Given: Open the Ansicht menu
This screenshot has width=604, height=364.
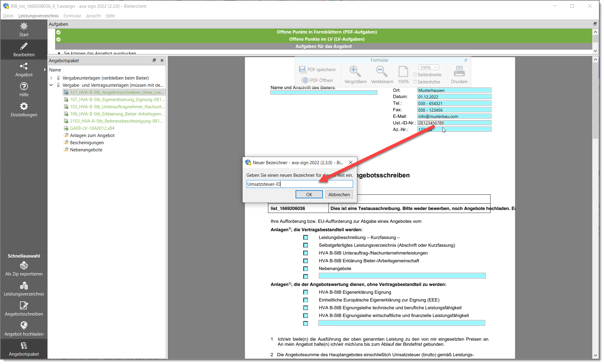Looking at the screenshot, I should tap(93, 16).
